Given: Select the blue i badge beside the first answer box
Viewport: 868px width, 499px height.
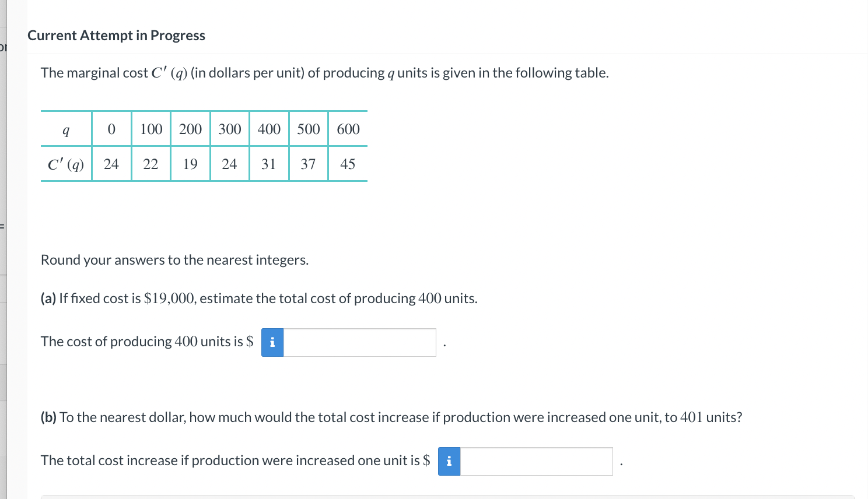Looking at the screenshot, I should click(x=272, y=343).
